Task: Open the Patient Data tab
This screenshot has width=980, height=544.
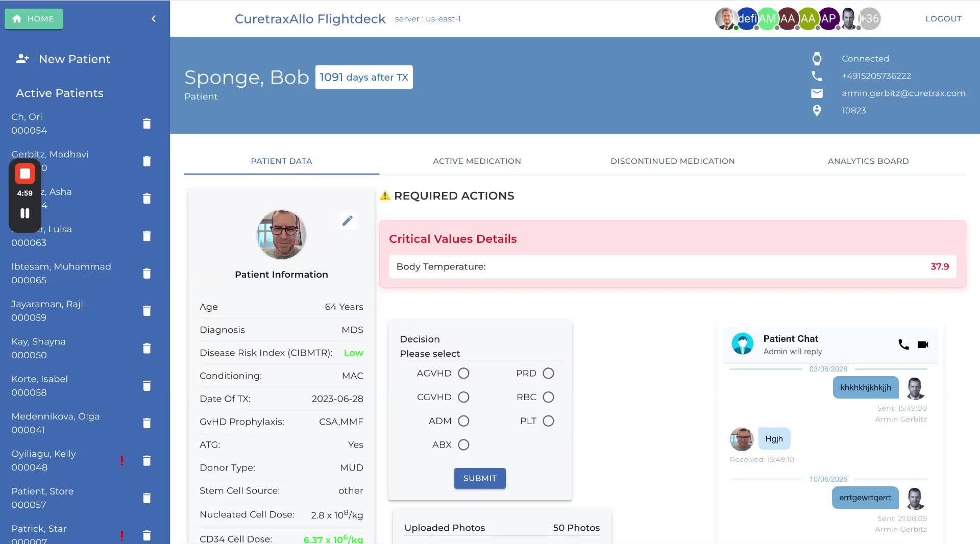Action: coord(281,161)
